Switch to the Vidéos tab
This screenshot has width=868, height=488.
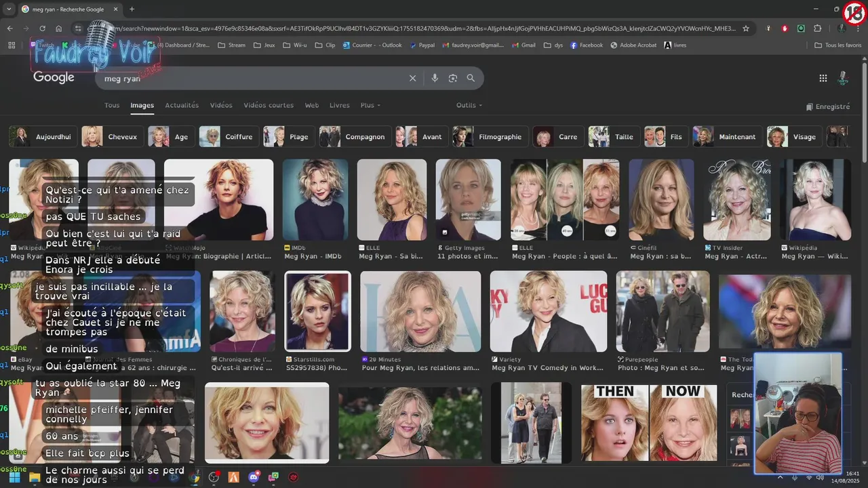tap(221, 105)
